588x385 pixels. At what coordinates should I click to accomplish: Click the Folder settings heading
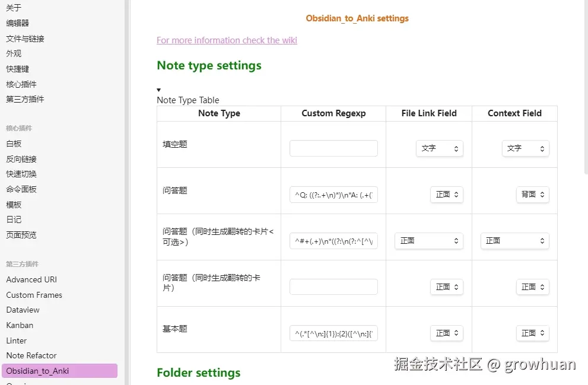(x=199, y=373)
